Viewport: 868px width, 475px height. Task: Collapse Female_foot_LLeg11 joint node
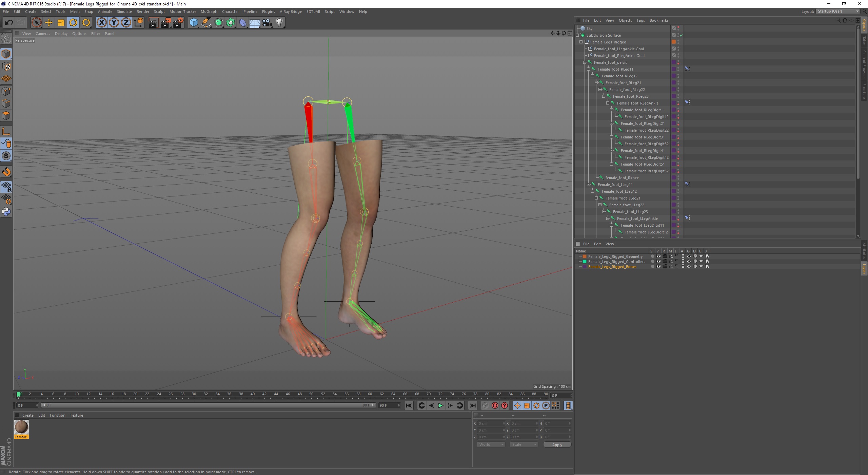[589, 185]
